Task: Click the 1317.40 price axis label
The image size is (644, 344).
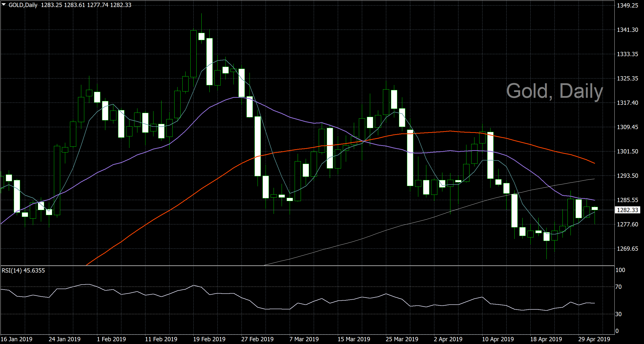Action: tap(627, 103)
